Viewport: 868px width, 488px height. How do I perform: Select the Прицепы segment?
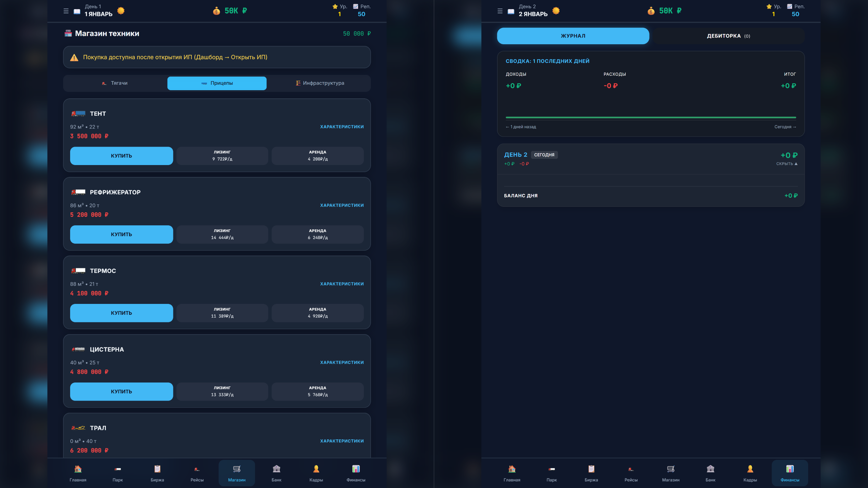click(x=217, y=83)
